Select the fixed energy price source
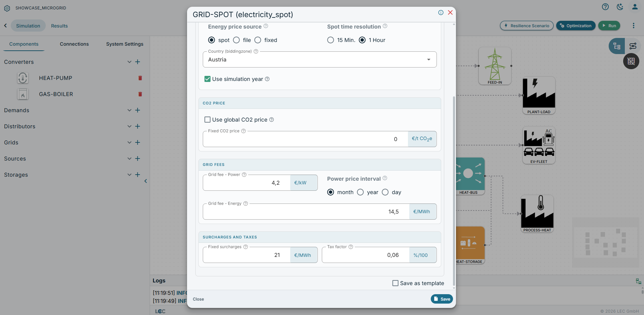644x315 pixels. [x=258, y=40]
